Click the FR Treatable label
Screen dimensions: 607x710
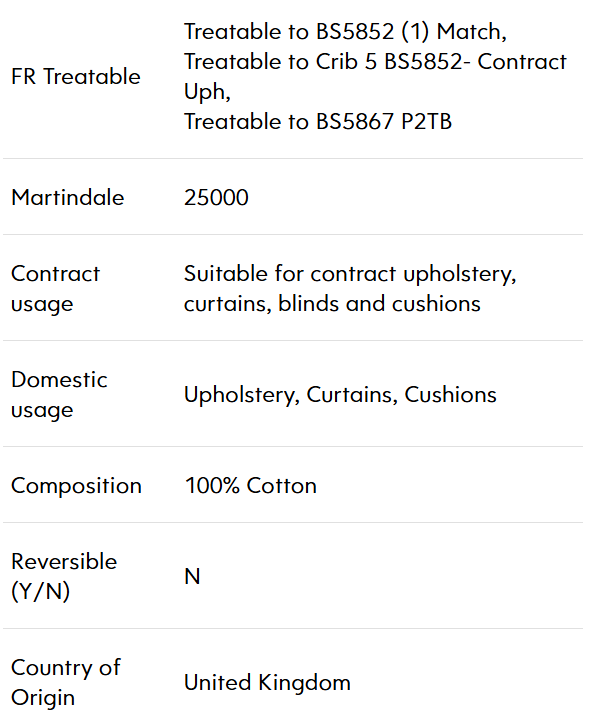(x=76, y=77)
